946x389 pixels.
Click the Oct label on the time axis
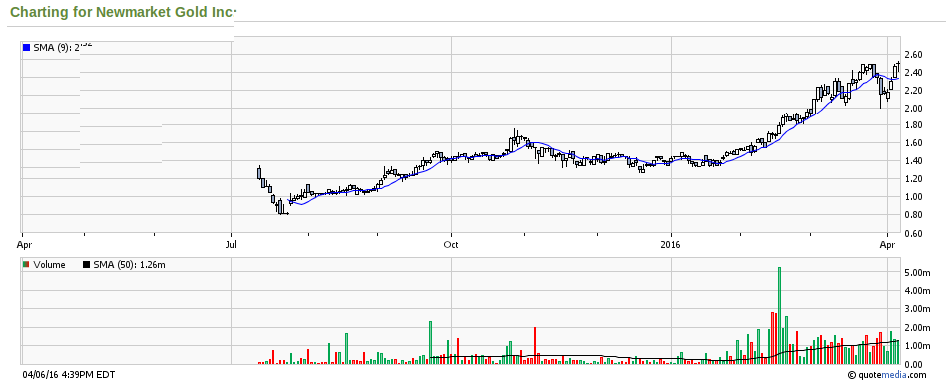click(x=451, y=245)
